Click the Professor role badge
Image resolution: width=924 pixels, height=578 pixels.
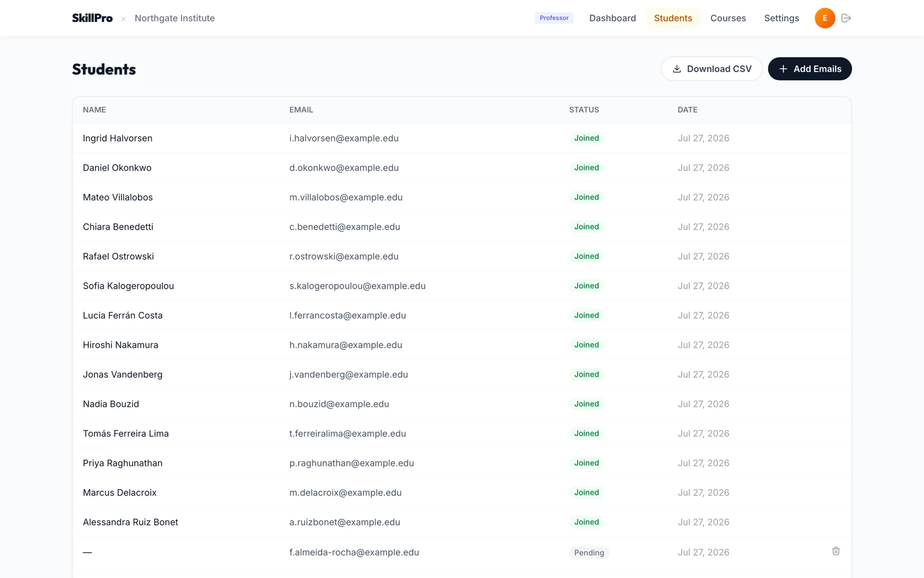(554, 18)
